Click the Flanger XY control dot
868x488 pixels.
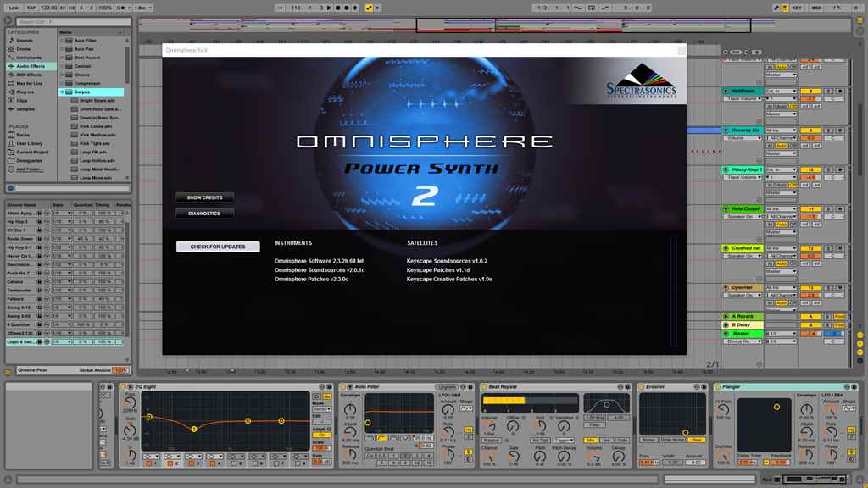pos(776,407)
